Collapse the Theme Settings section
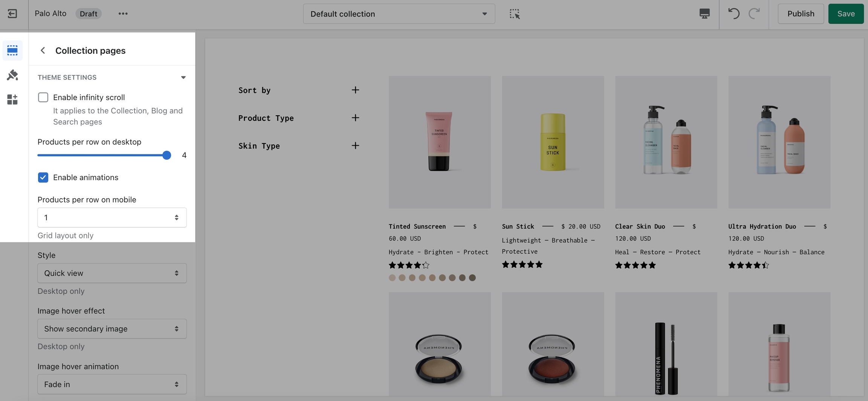Viewport: 868px width, 401px height. click(183, 78)
